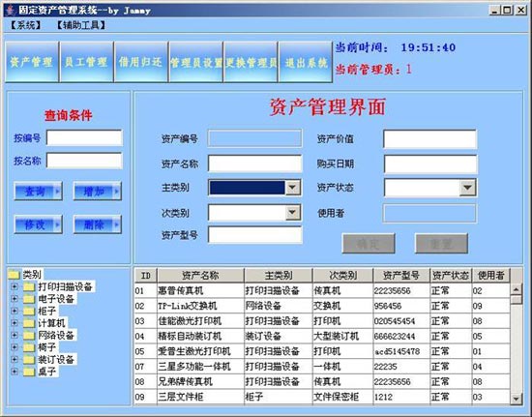
Task: Select the 精标自动装订机 row
Action: coord(322,337)
